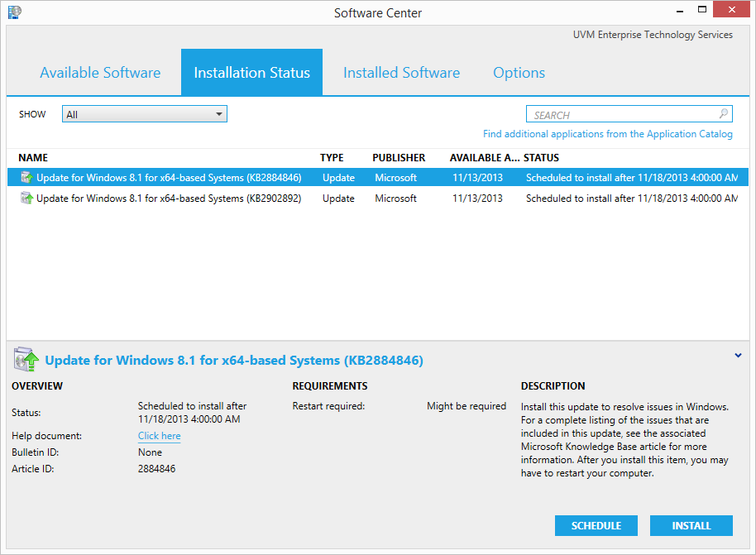The image size is (756, 555).
Task: Select the Installation Status tab
Action: click(x=251, y=72)
